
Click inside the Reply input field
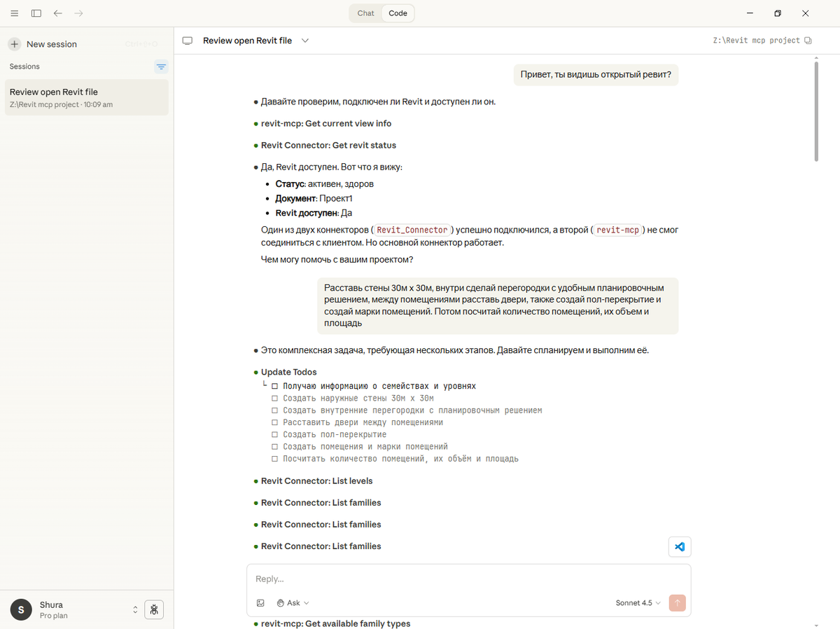click(x=468, y=579)
